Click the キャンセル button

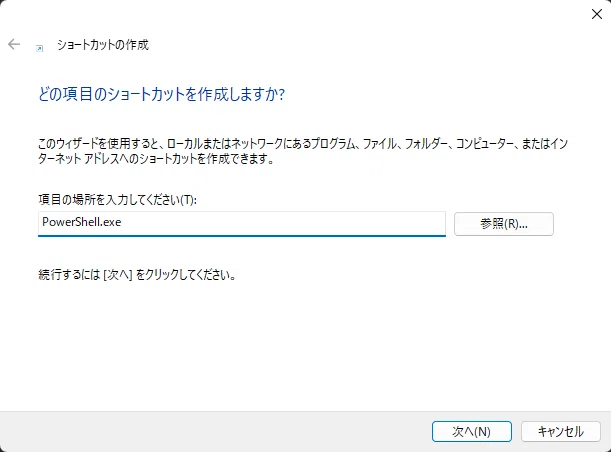tap(561, 431)
